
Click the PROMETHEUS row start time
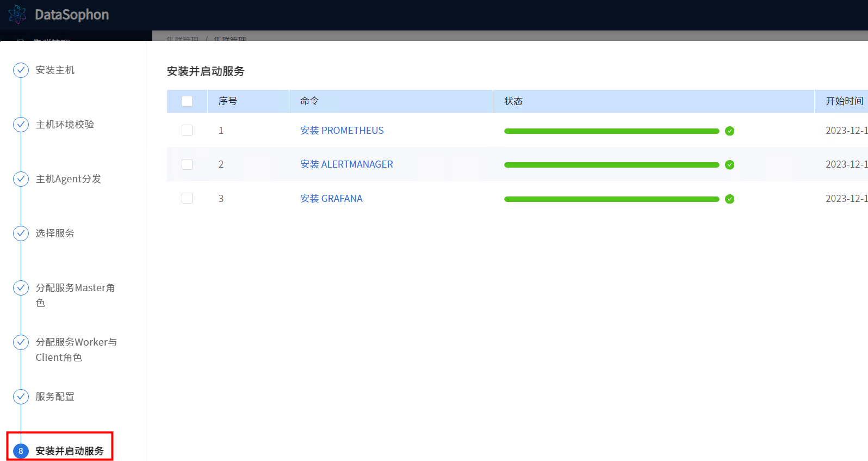pyautogui.click(x=847, y=131)
